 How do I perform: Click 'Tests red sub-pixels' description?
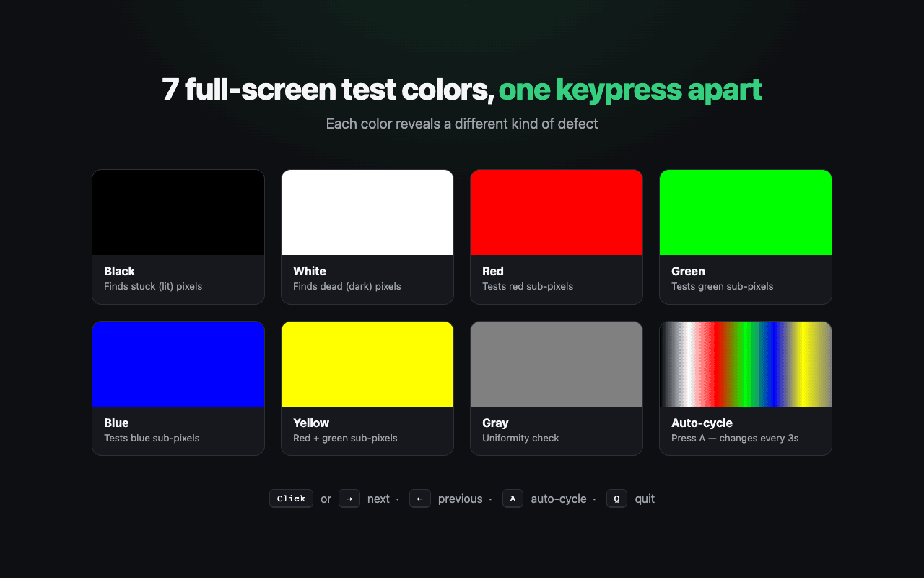(x=528, y=287)
